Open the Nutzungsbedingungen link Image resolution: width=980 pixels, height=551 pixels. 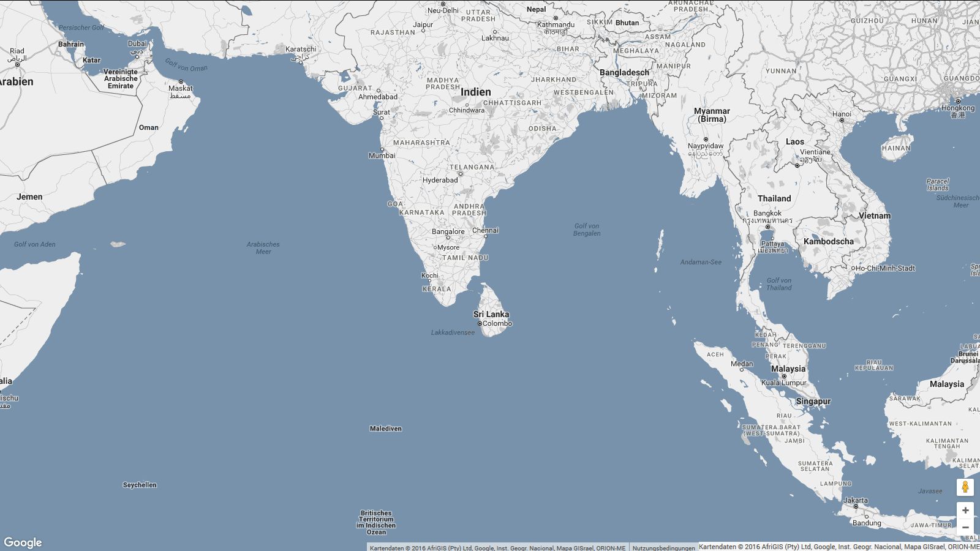[663, 548]
